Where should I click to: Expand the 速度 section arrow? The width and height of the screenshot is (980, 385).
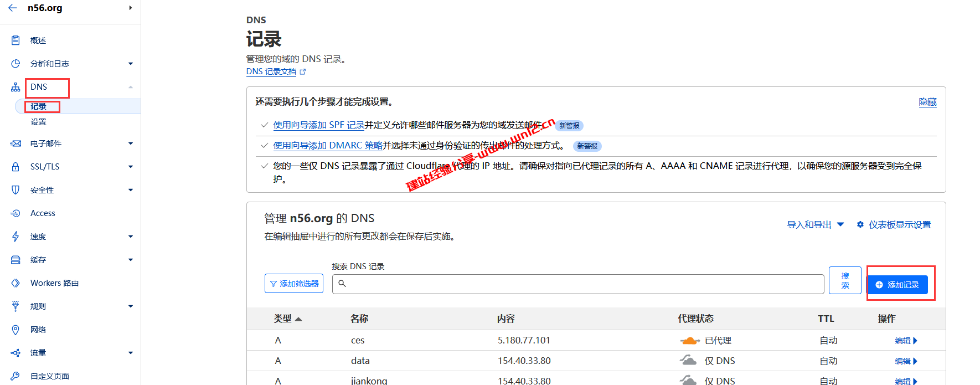[131, 237]
